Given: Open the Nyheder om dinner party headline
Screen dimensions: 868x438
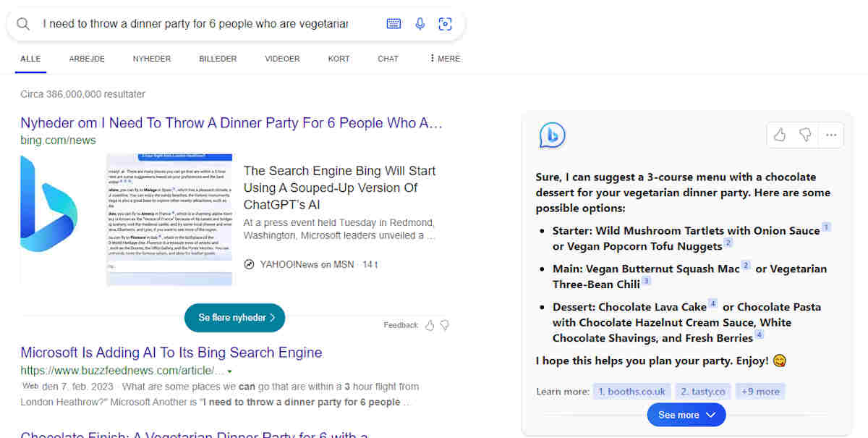Looking at the screenshot, I should [231, 123].
